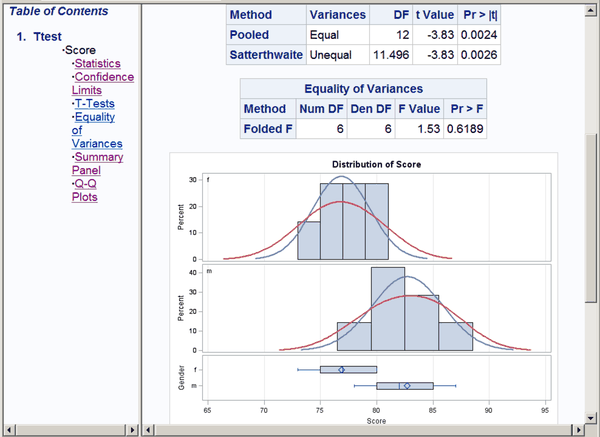Click the contents pane scroll-left arrow
Screen dimensions: 600x437
click(7, 430)
